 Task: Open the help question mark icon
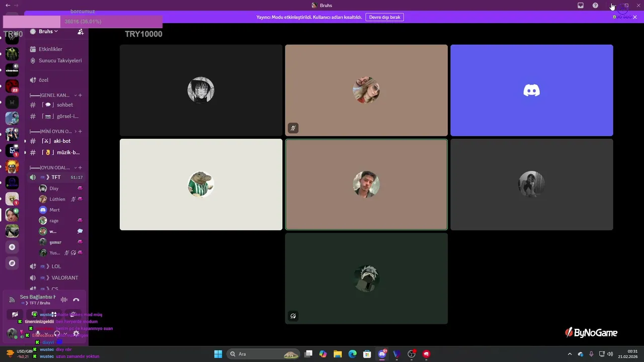pyautogui.click(x=595, y=6)
